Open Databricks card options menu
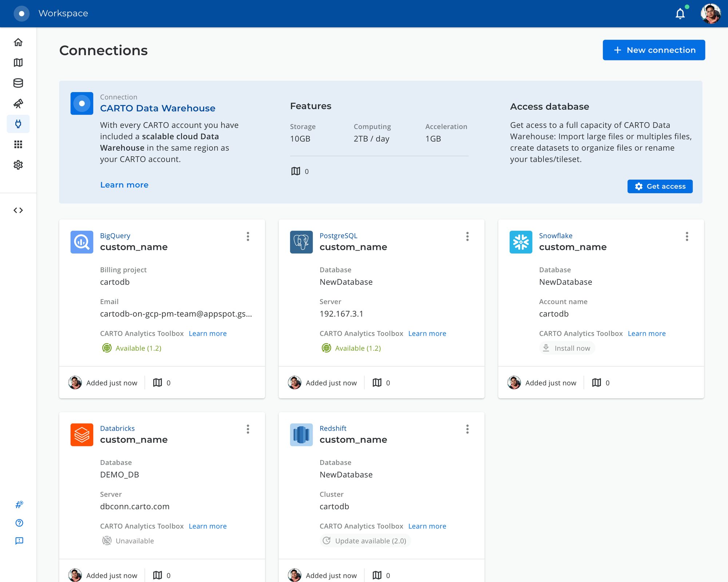This screenshot has height=582, width=728. pos(248,429)
